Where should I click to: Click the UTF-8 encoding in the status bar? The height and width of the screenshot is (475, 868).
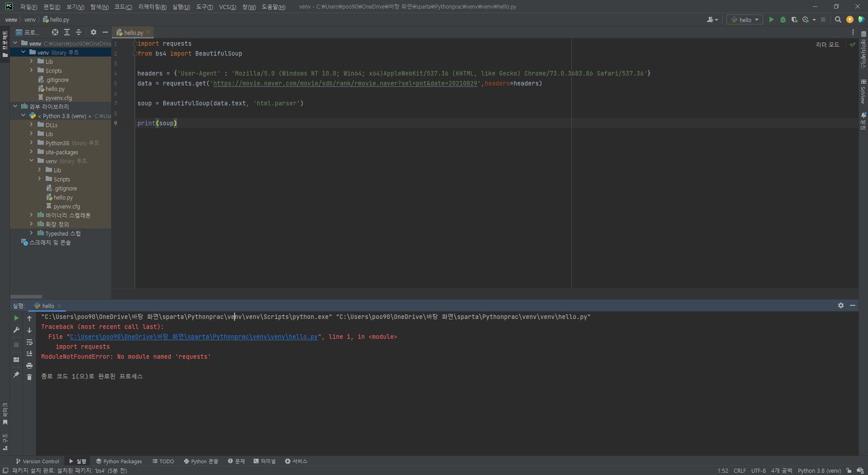(x=758, y=470)
